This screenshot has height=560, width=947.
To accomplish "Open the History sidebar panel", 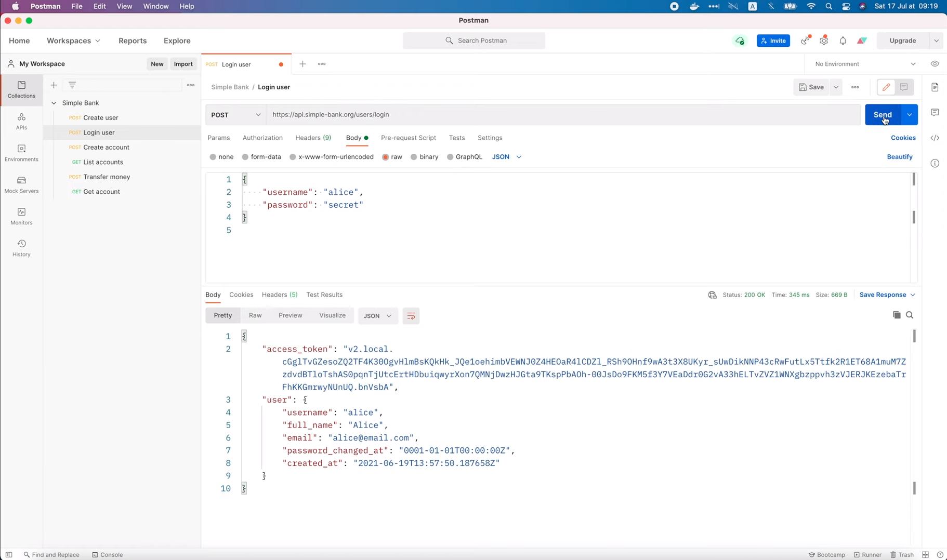I will (x=21, y=248).
